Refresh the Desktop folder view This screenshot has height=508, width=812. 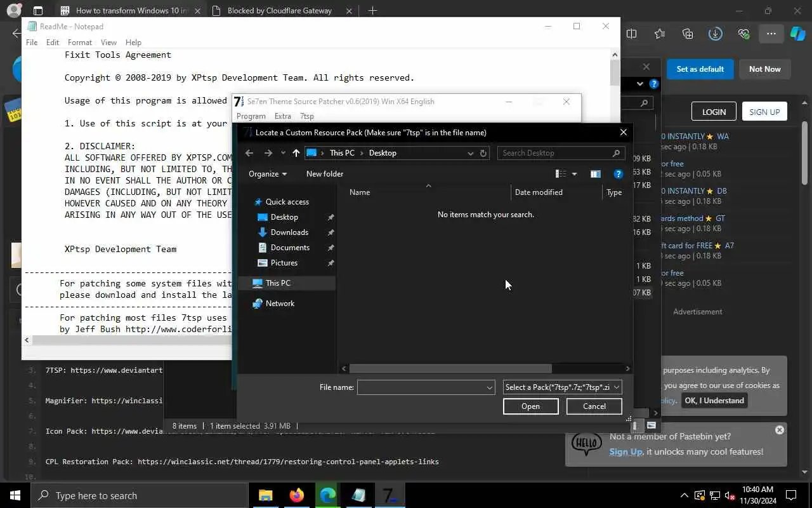pos(483,153)
